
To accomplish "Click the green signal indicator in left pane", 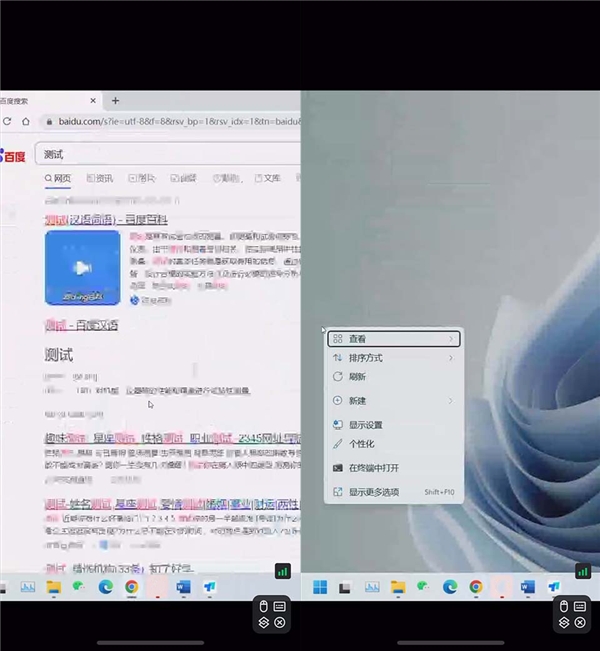I will click(283, 571).
